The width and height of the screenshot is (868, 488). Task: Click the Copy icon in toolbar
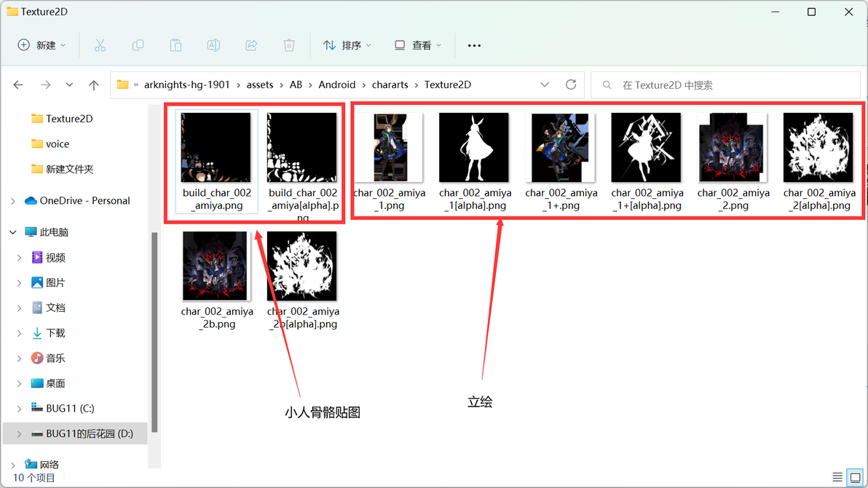click(x=138, y=45)
